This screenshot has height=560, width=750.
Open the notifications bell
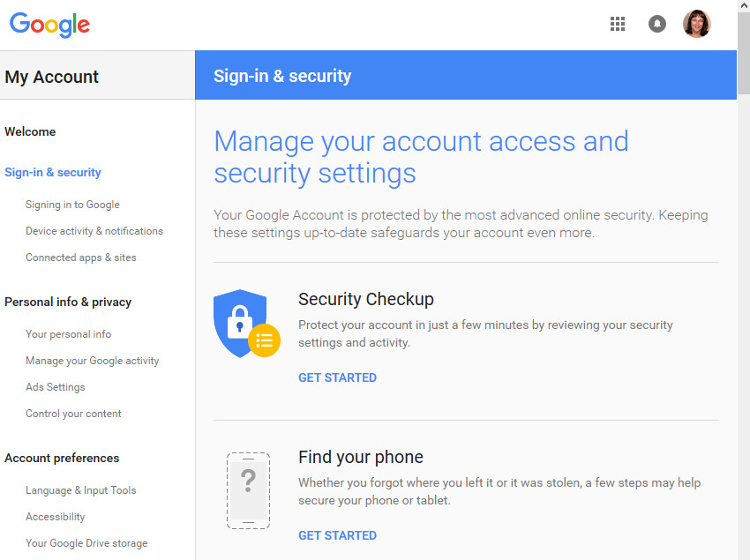point(657,24)
